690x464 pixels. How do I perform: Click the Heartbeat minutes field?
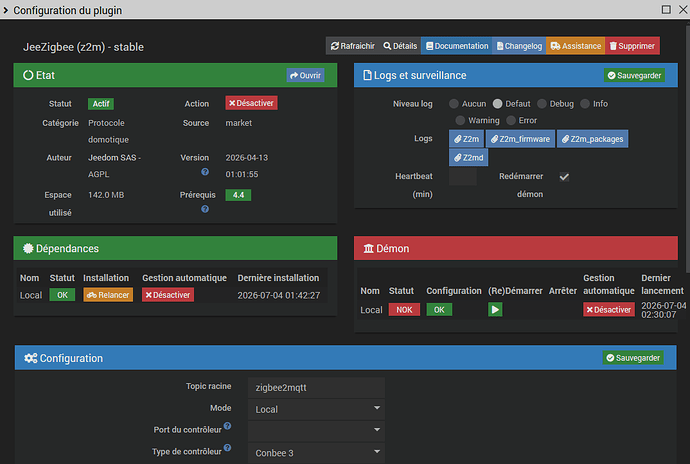[462, 177]
